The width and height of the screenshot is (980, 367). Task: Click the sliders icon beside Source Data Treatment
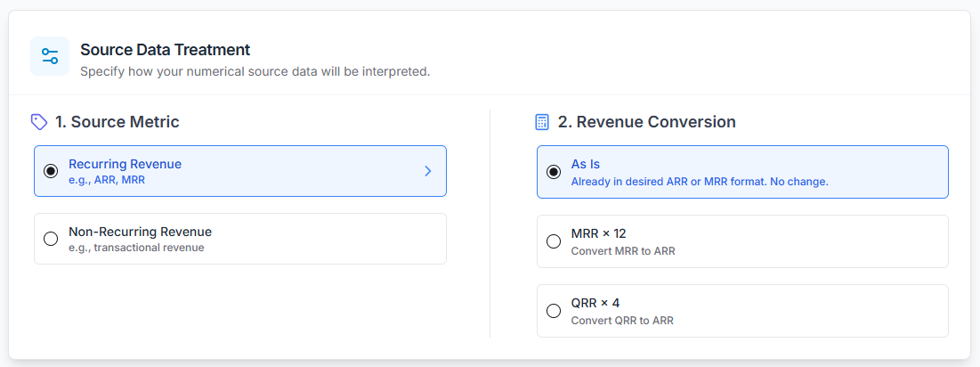(x=50, y=56)
